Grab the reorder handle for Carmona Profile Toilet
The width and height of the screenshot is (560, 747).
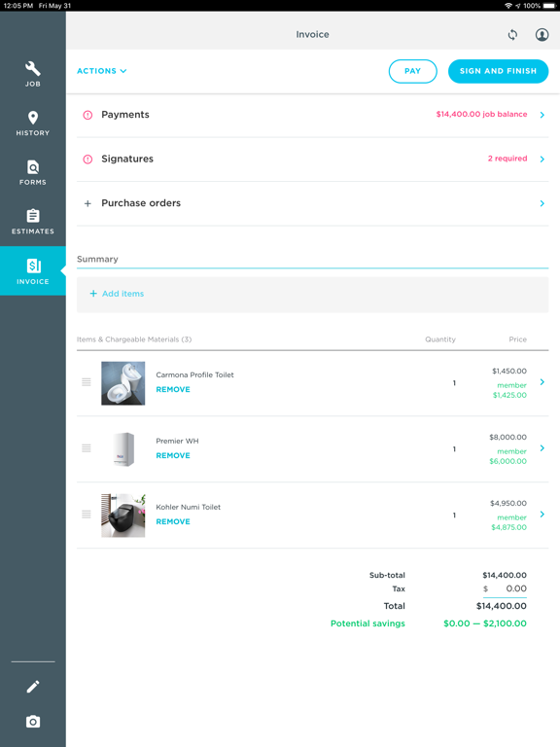(x=87, y=382)
